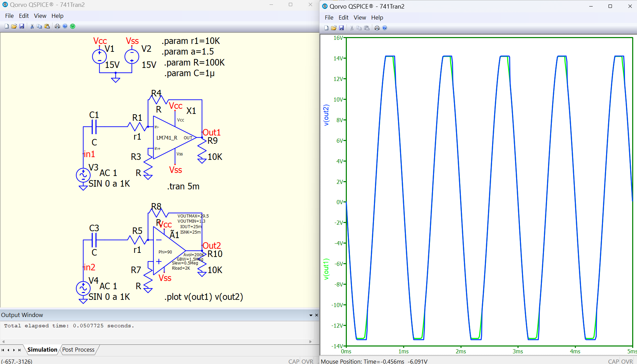Click Copy icon in schematic window toolbar
This screenshot has width=637, height=364.
coord(39,26)
